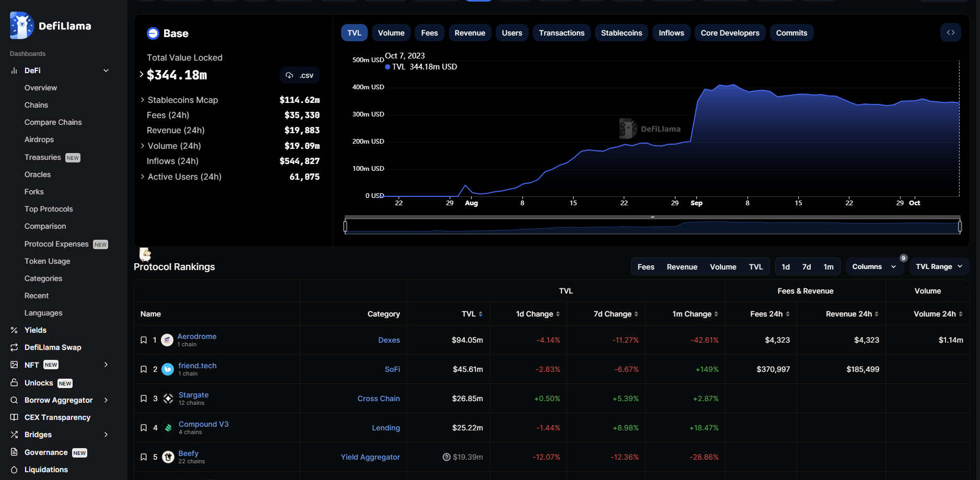Screen dimensions: 980x480
Task: Expand the Borrow Aggregator sidebar section
Action: point(106,400)
